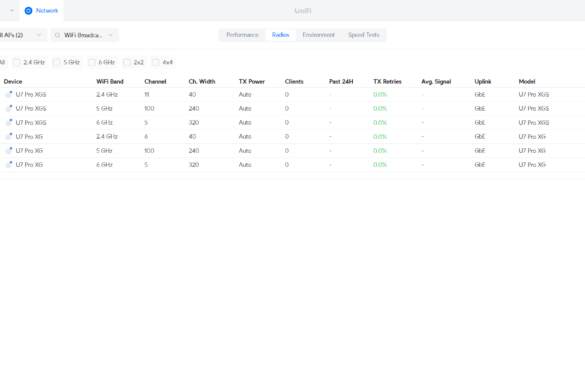Viewport: 585px width, 390px height.
Task: Switch to the Performance tab
Action: [243, 35]
